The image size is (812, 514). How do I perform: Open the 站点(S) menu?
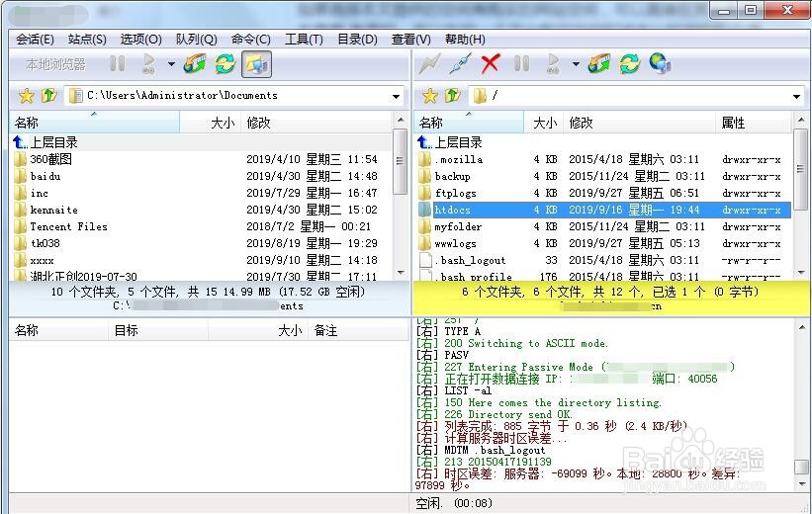point(87,40)
